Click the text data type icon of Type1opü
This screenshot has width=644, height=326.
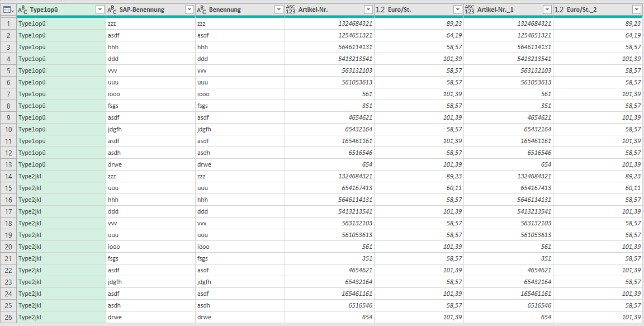click(22, 10)
